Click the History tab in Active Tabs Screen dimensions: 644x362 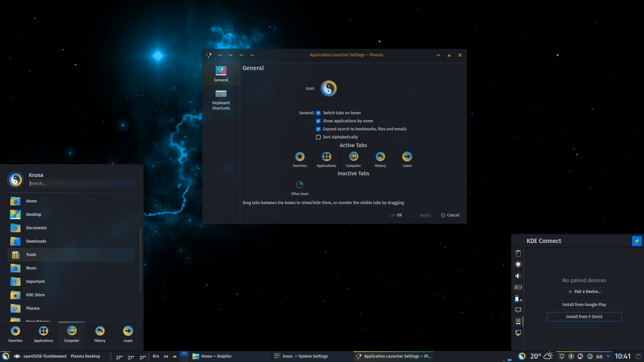coord(380,160)
